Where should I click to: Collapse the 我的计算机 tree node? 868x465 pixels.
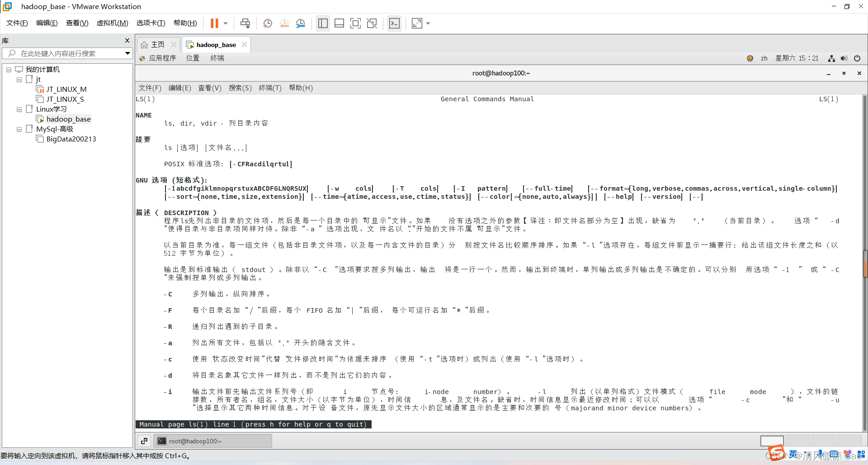point(9,70)
